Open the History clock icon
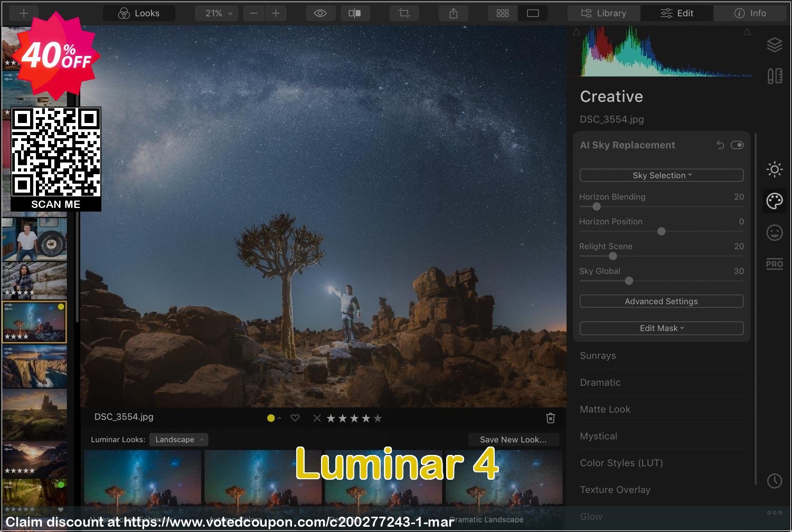Screen dimensions: 792x532 click(x=775, y=481)
